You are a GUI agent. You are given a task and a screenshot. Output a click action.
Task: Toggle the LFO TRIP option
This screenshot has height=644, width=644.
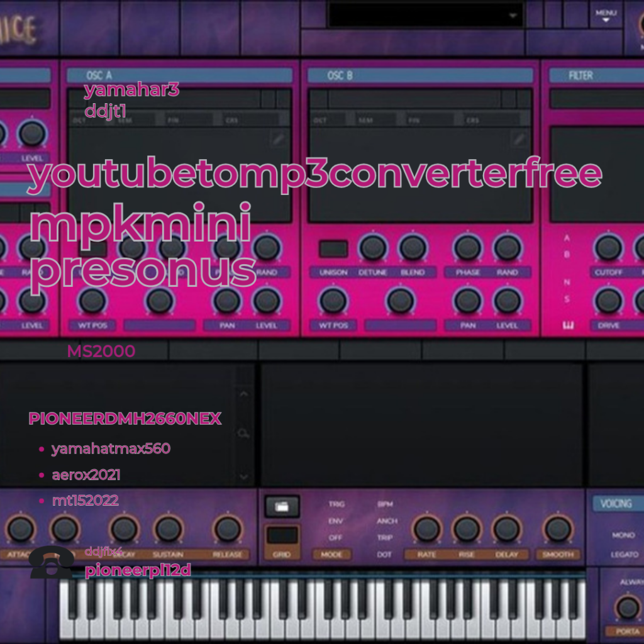(385, 538)
